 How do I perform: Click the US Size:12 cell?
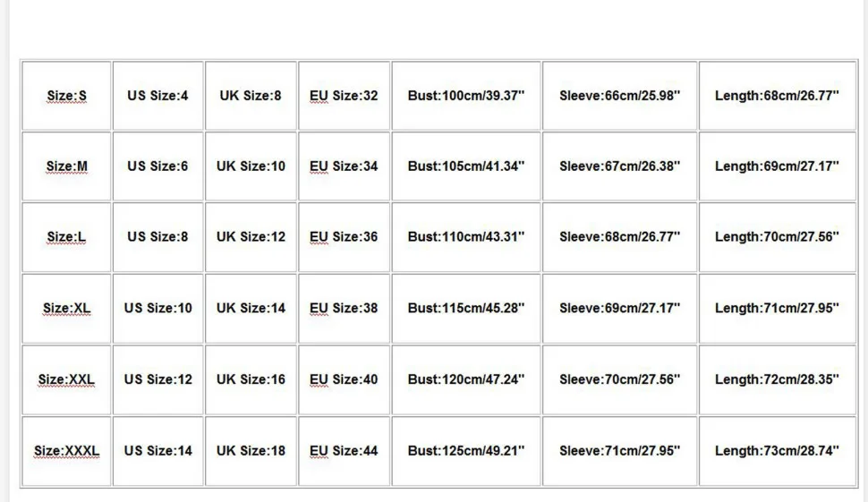[157, 379]
